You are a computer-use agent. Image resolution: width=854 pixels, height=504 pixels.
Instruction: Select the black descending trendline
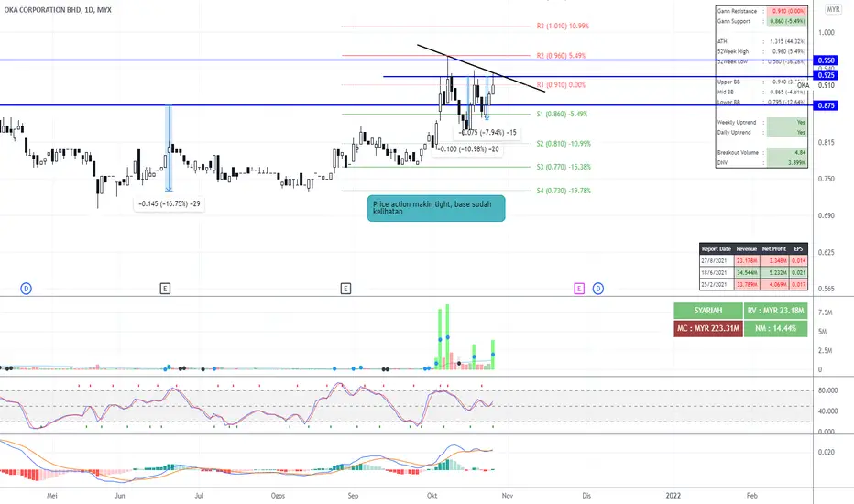[481, 69]
